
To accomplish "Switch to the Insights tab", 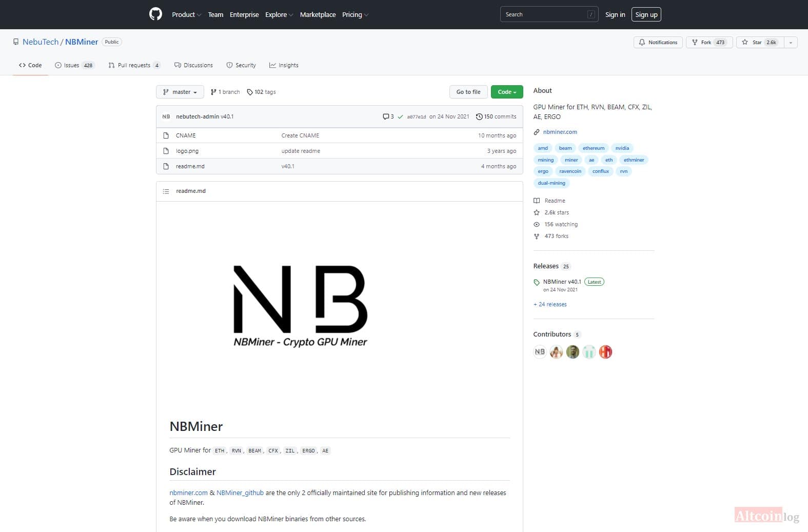I will tap(284, 66).
